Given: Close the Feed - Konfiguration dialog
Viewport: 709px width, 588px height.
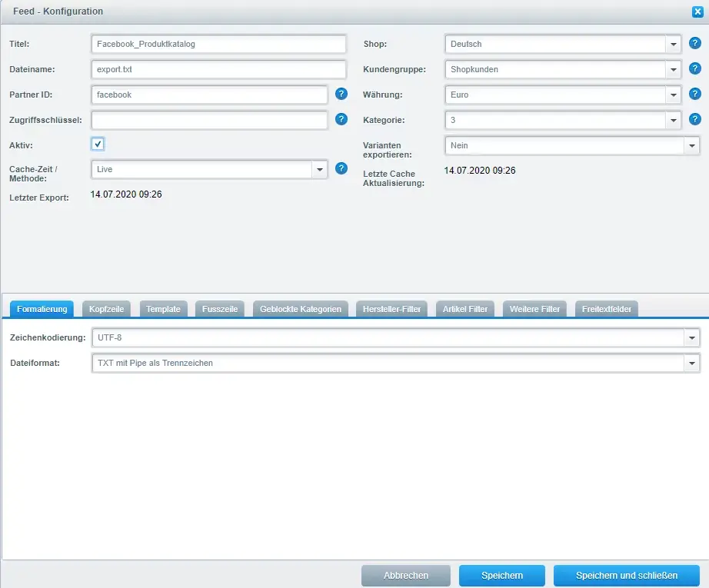Looking at the screenshot, I should click(x=697, y=12).
